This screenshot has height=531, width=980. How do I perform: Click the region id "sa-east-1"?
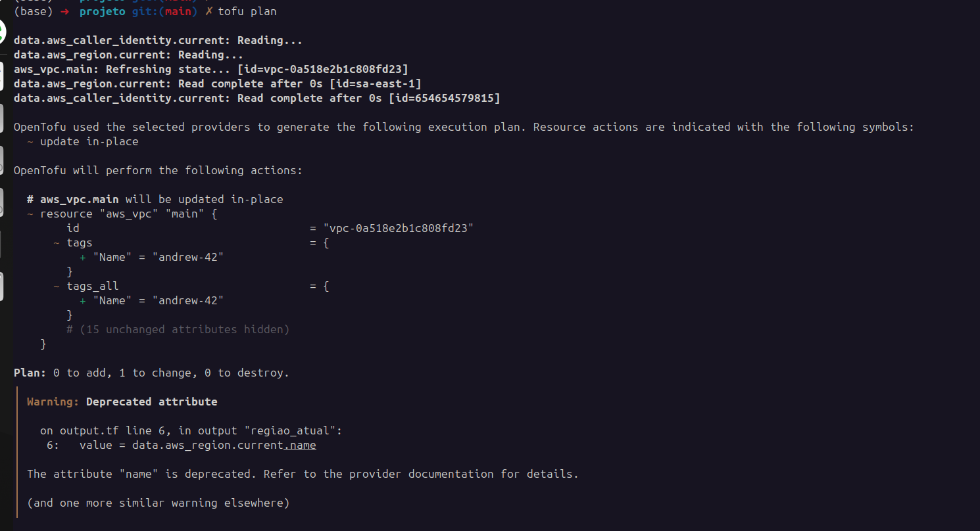[395, 83]
